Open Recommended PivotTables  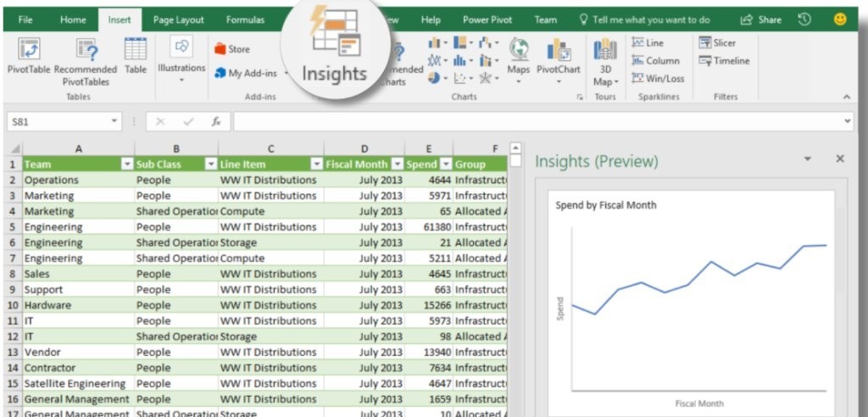click(86, 62)
